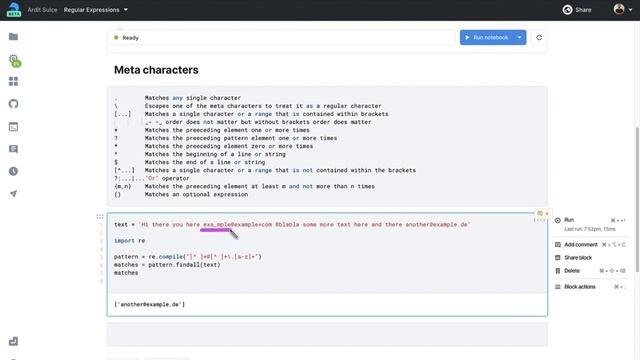Open the comments sidebar icon
This screenshot has width=640, height=360.
click(x=13, y=149)
